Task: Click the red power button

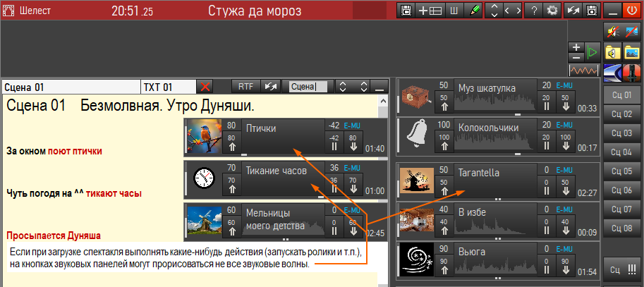Action: 632,11
